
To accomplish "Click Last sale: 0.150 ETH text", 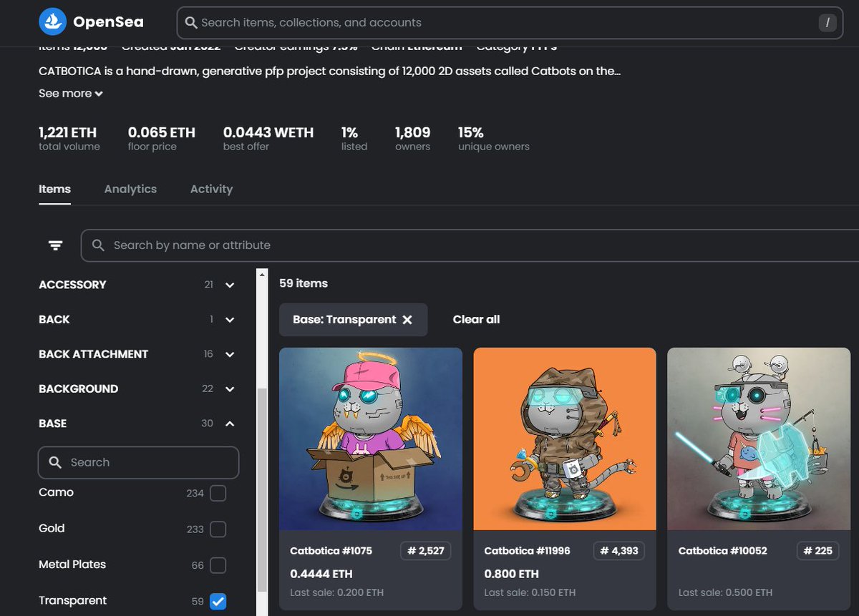I will 530,592.
